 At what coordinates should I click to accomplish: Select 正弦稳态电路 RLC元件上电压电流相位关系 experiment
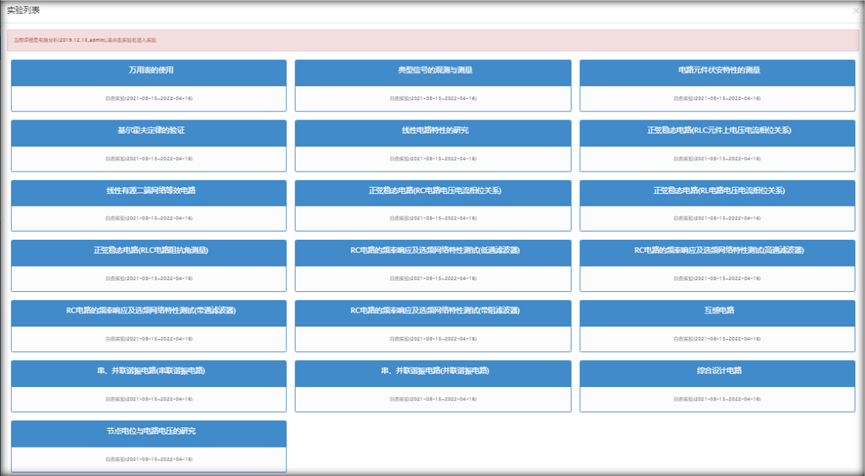[717, 131]
